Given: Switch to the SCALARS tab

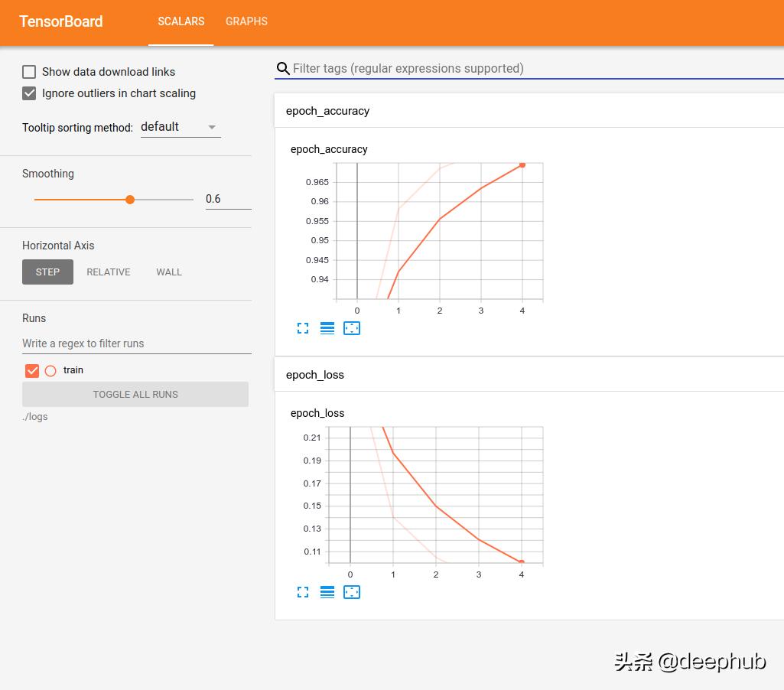Looking at the screenshot, I should click(x=181, y=21).
